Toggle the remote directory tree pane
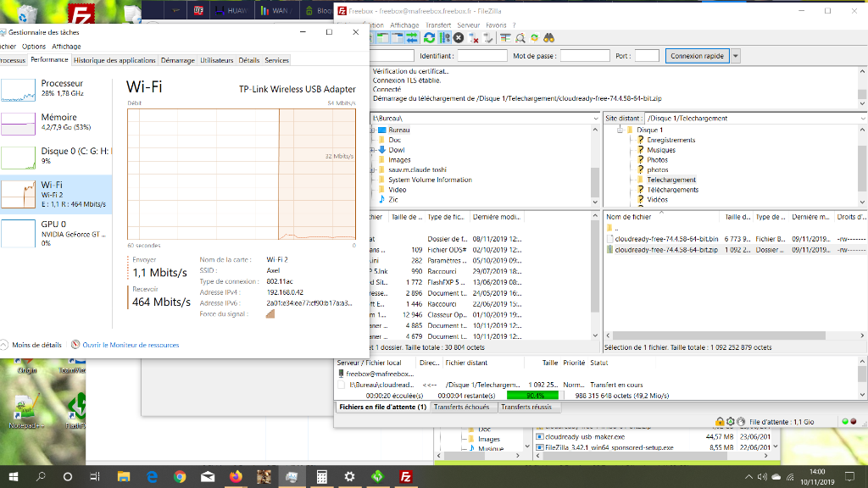 pos(396,38)
